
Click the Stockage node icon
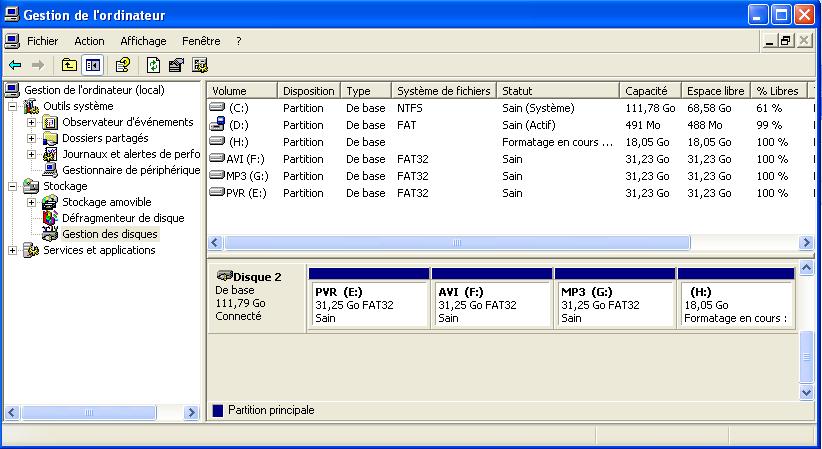(31, 186)
